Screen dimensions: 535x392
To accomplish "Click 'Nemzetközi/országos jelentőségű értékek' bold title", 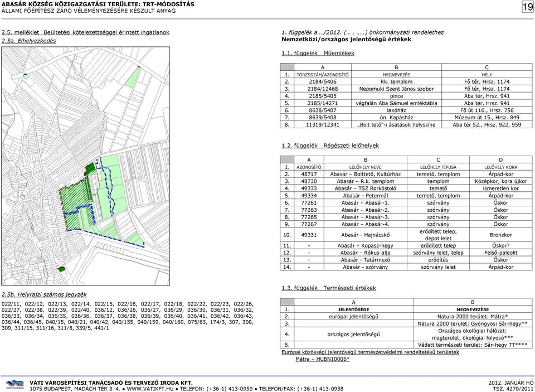I will (346, 39).
